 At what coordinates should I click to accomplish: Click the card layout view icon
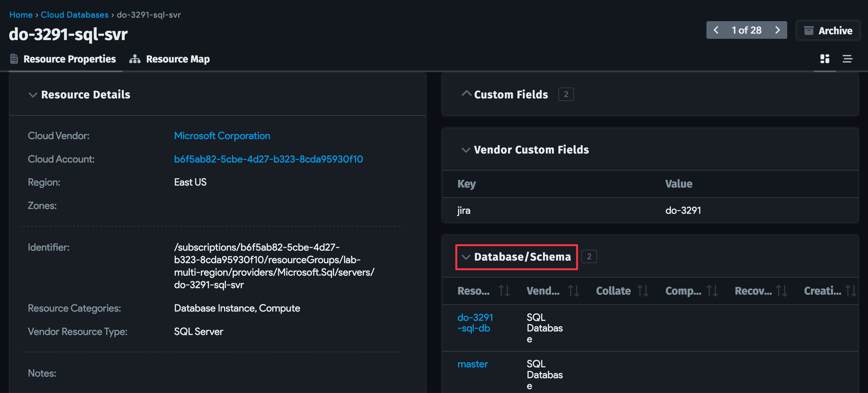click(x=824, y=59)
